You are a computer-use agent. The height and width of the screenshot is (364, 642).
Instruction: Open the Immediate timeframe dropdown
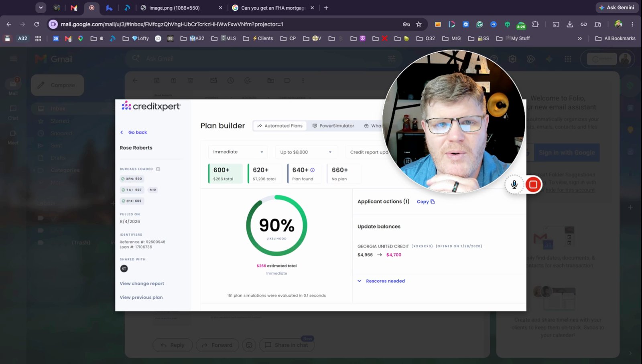pyautogui.click(x=238, y=152)
